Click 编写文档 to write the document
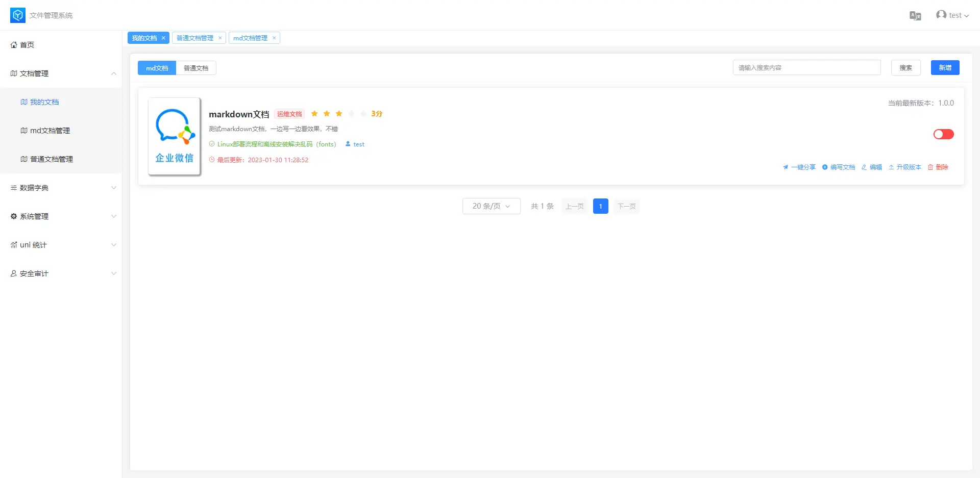980x478 pixels. click(839, 167)
